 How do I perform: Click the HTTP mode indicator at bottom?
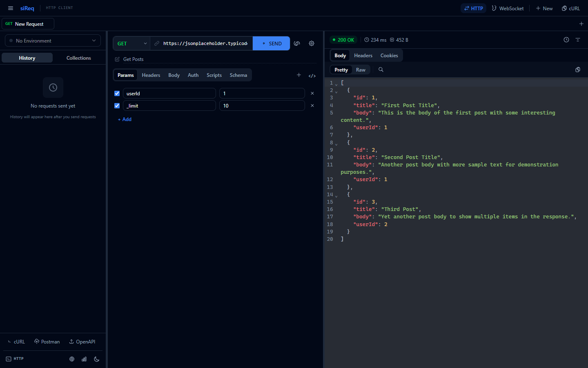pos(15,359)
